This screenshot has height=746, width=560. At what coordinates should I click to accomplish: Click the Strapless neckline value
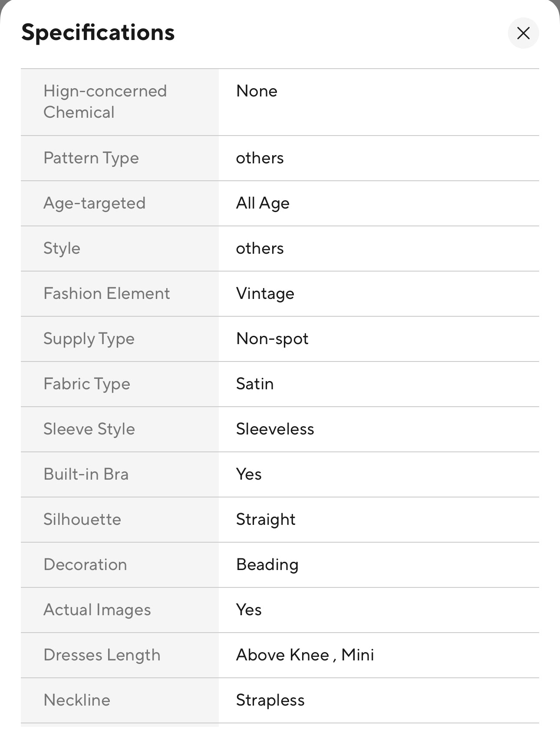click(270, 700)
